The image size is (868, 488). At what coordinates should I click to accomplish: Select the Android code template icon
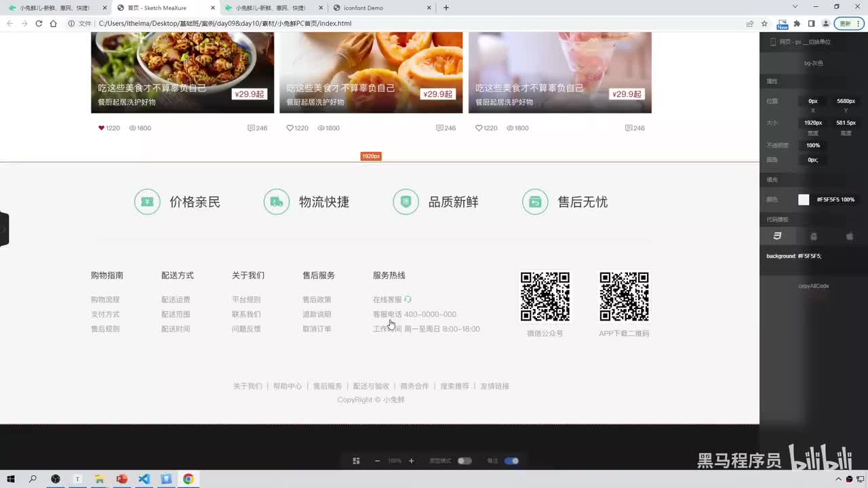(x=814, y=236)
